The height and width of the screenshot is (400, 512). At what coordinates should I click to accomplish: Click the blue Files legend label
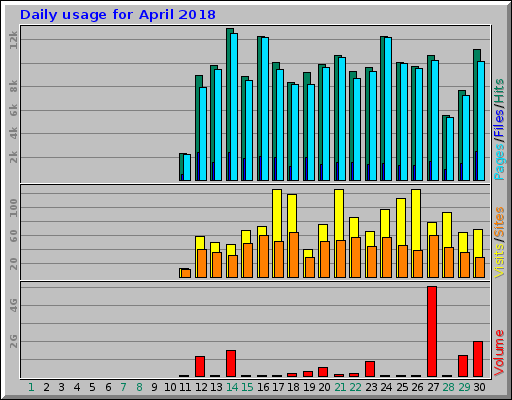tap(499, 123)
